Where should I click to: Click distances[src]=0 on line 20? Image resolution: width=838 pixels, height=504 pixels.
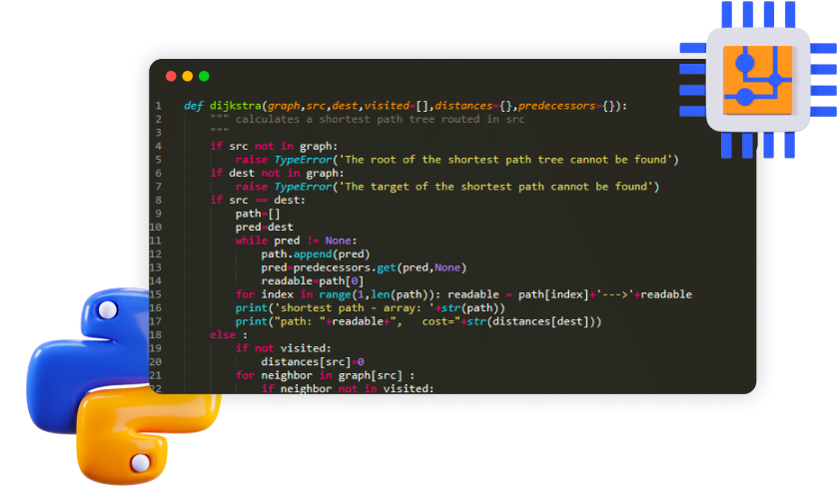(313, 361)
